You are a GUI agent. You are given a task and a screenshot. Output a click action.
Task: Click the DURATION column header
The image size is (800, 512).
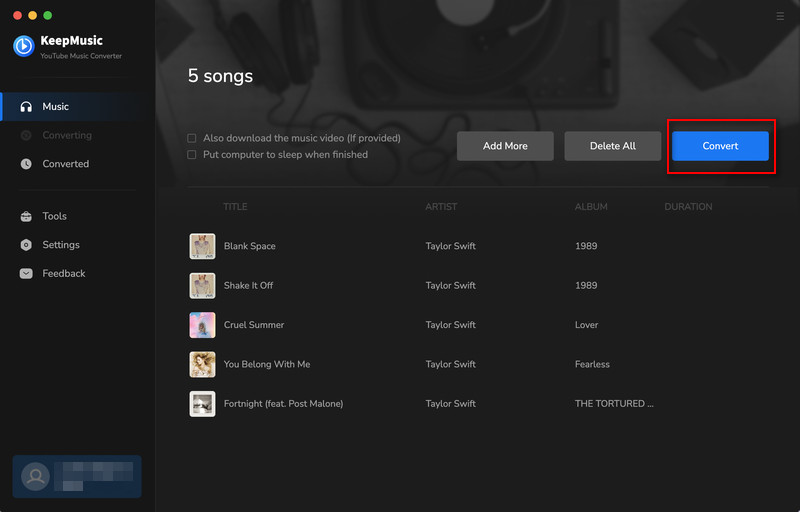click(x=688, y=207)
